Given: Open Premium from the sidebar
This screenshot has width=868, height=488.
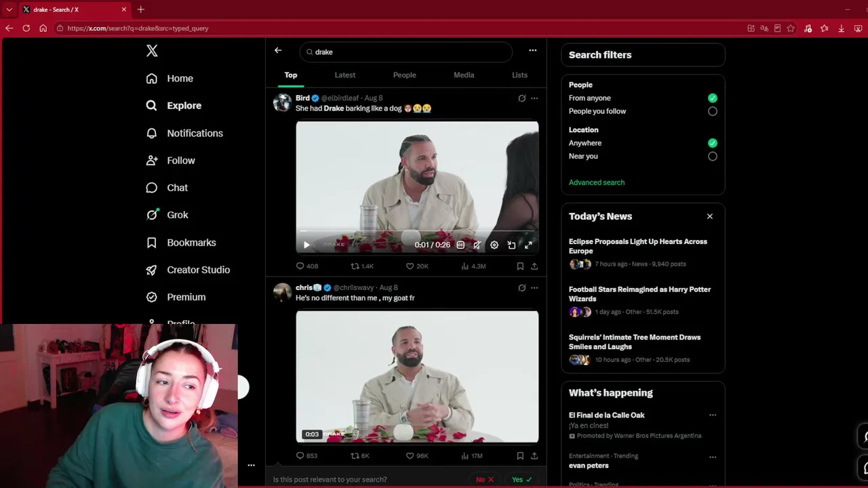Looking at the screenshot, I should 176,297.
